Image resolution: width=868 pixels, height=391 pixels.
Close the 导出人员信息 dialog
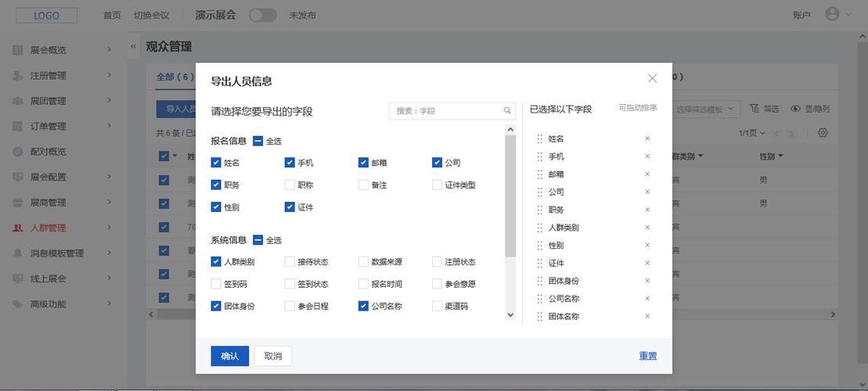[652, 78]
